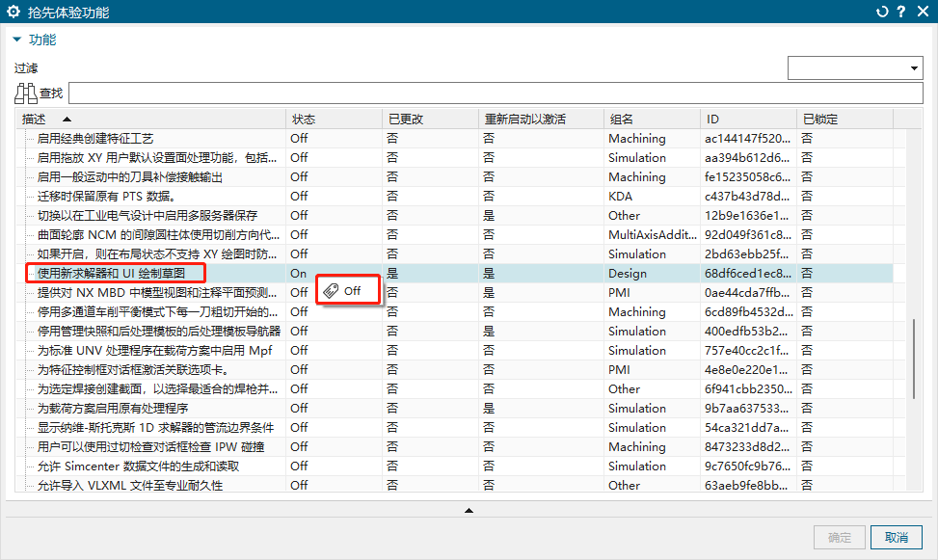
Task: Close the 抢先体验功能 dialog
Action: (923, 12)
